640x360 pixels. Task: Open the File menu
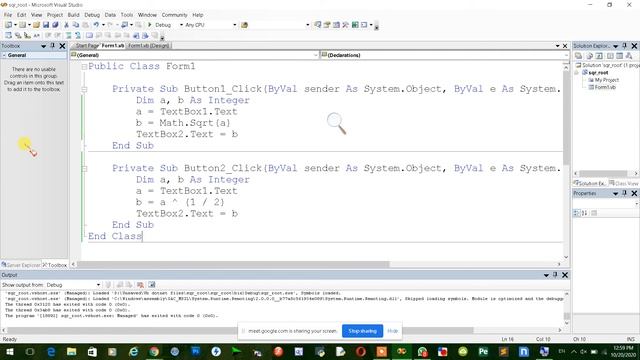pos(8,15)
